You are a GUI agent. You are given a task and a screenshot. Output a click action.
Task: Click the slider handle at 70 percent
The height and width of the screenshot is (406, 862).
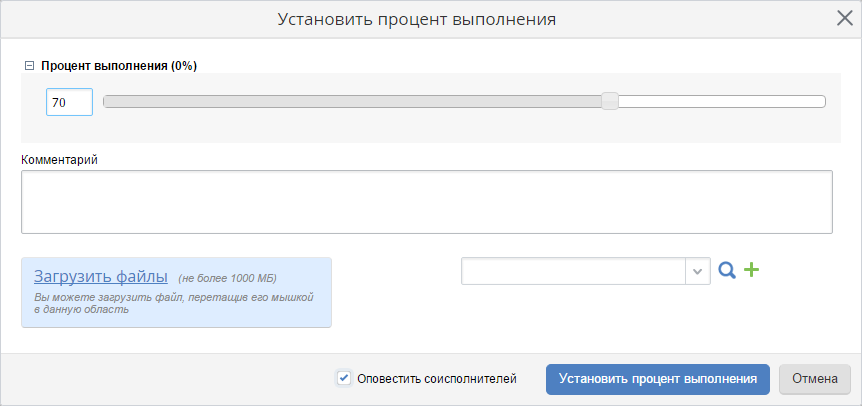click(609, 101)
